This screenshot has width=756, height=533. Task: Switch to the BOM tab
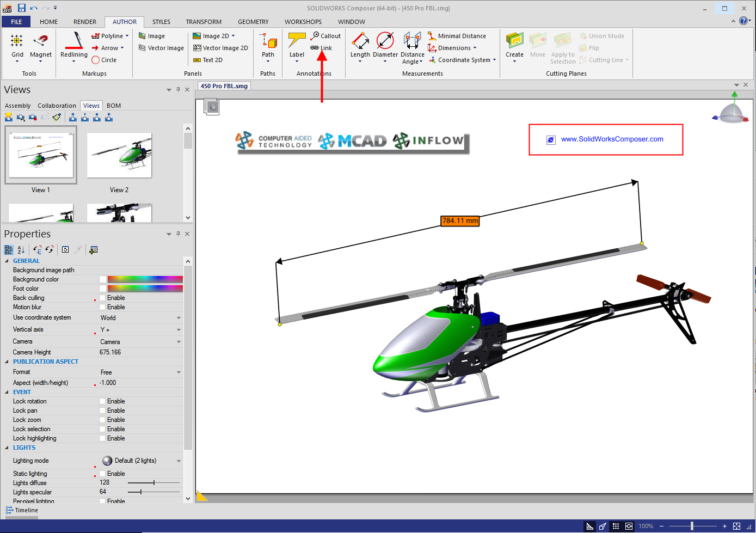click(114, 106)
